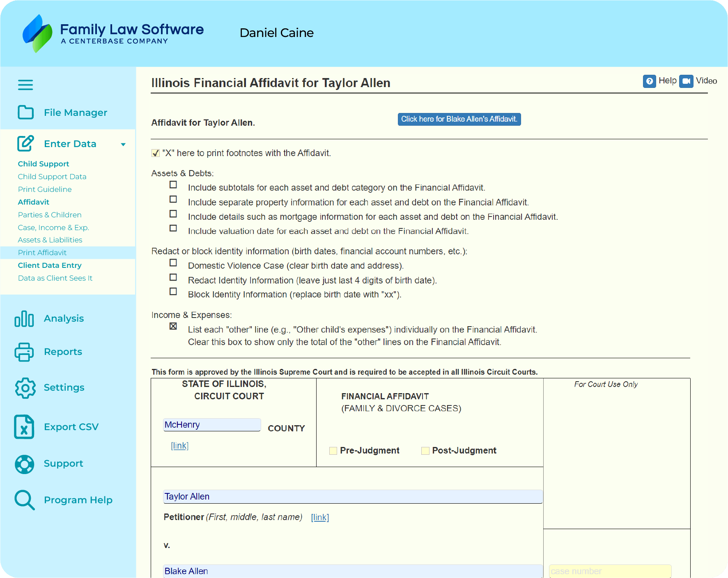Click the Analysis bar chart icon
This screenshot has height=578, width=728.
[x=24, y=319]
